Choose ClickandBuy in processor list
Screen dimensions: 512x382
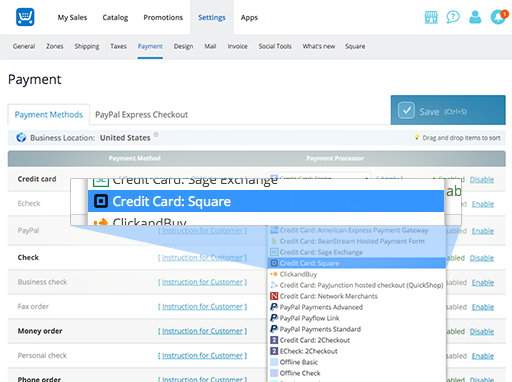pyautogui.click(x=357, y=274)
